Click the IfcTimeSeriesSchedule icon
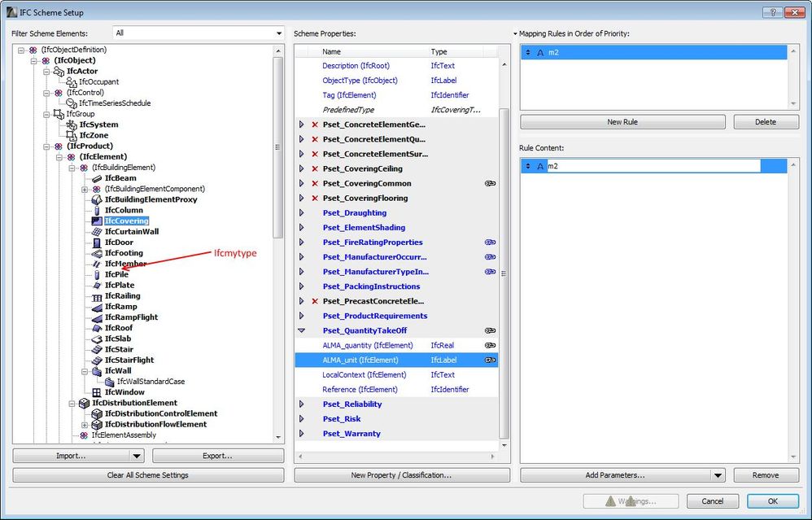This screenshot has height=520, width=812. pos(72,103)
